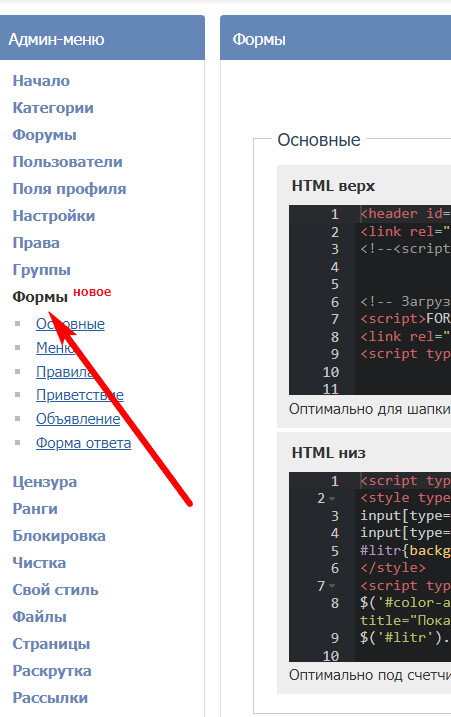Open Пользователи section

68,162
